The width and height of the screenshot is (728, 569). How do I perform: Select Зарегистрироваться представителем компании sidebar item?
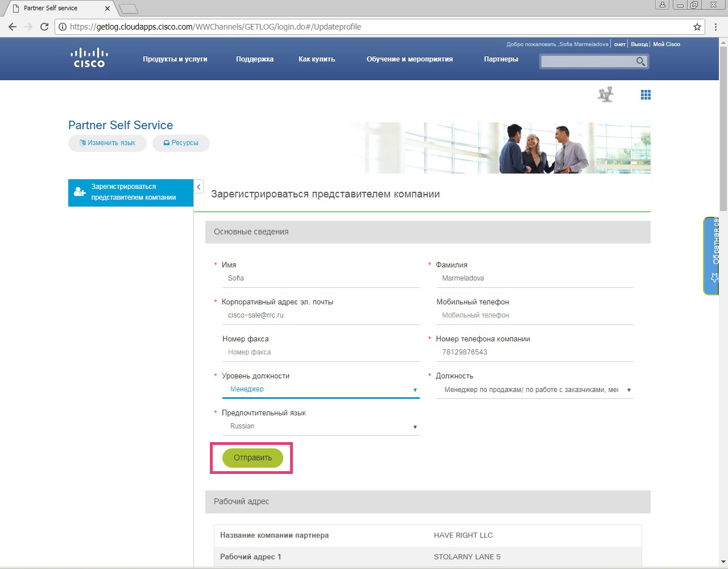coord(131,192)
